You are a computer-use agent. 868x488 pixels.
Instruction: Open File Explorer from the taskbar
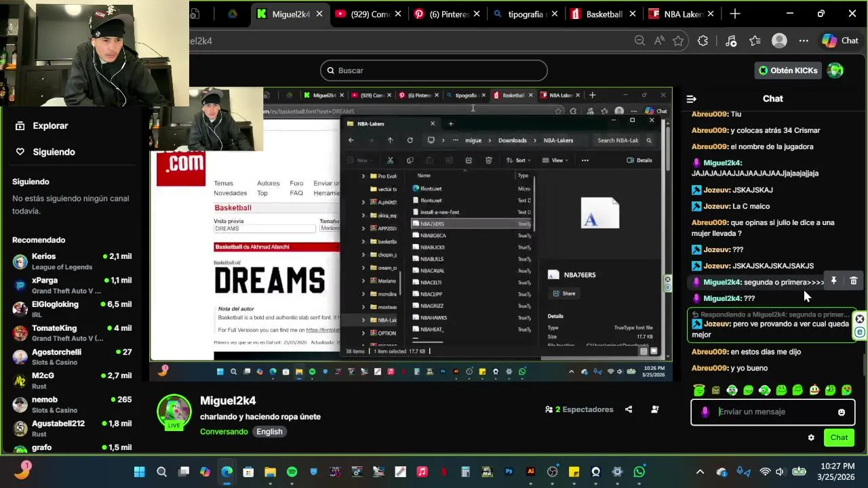270,472
